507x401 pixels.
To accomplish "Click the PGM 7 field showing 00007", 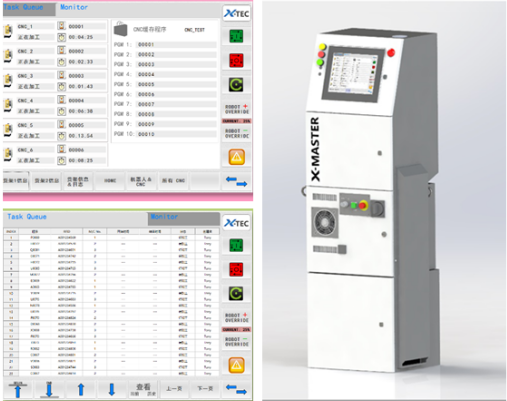I will [177, 104].
